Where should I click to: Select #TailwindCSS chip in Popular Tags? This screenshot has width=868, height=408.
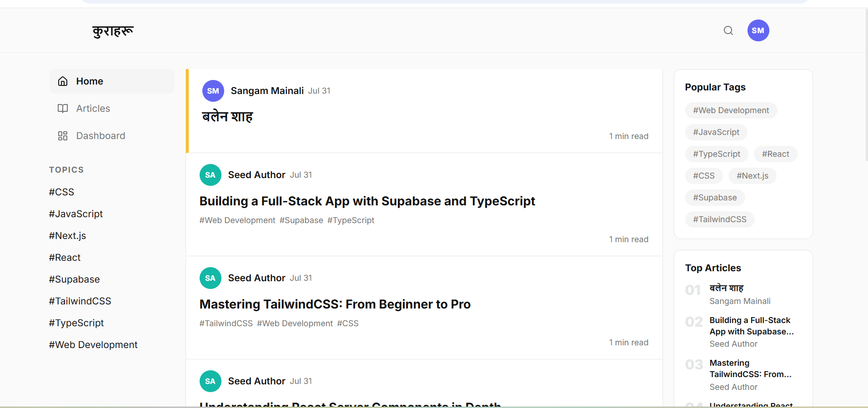(720, 219)
